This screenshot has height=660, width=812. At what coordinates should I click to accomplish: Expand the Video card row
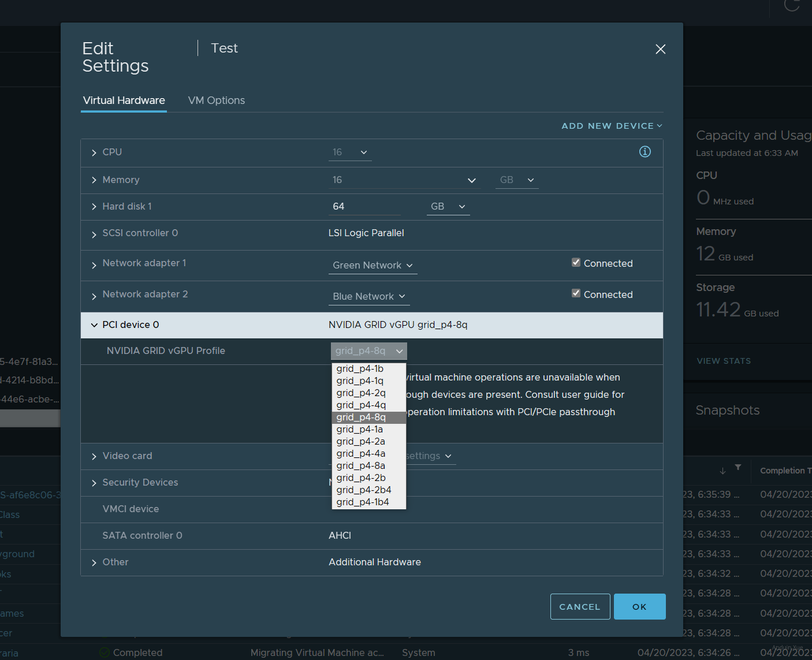[94, 456]
